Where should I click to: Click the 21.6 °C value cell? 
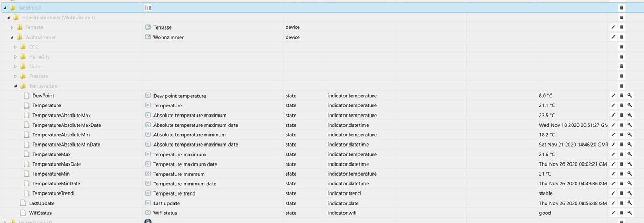(x=547, y=154)
